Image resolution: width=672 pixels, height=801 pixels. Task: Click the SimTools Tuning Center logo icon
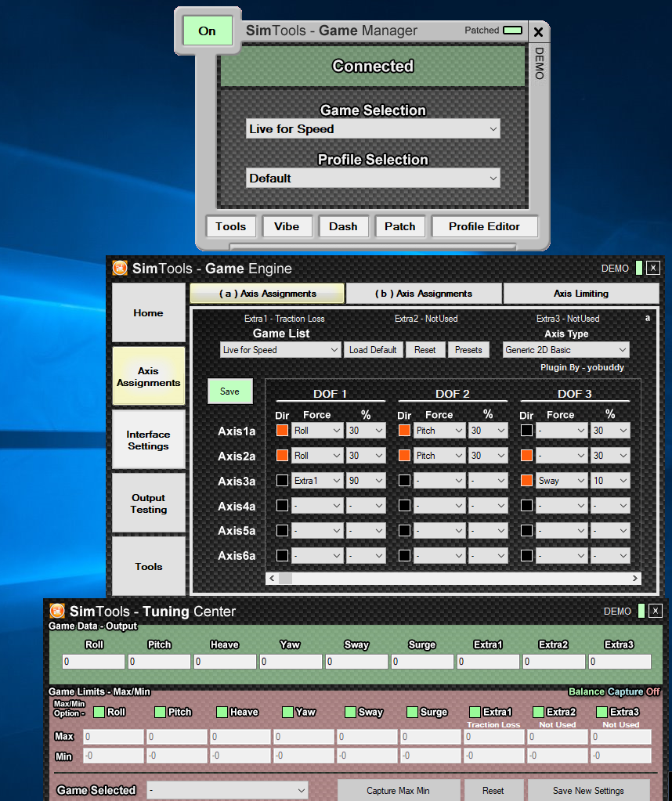point(57,611)
